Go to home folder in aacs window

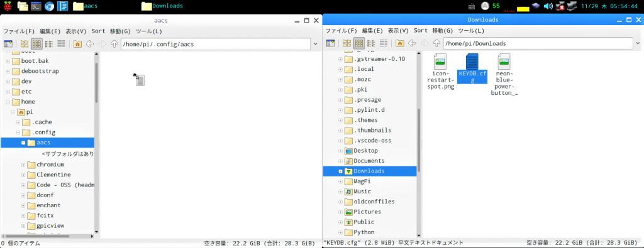coord(77,43)
